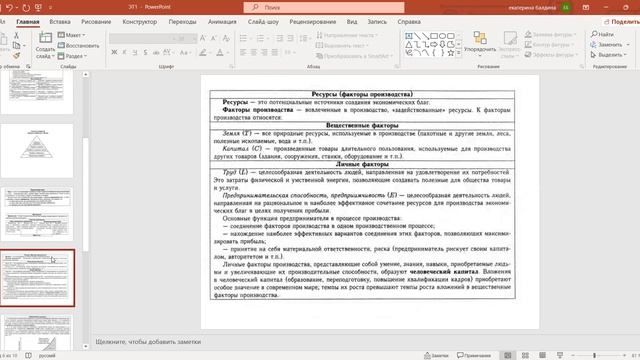Open Выделить select dropdown
Image resolution: width=640 pixels, height=360 pixels.
pyautogui.click(x=610, y=55)
